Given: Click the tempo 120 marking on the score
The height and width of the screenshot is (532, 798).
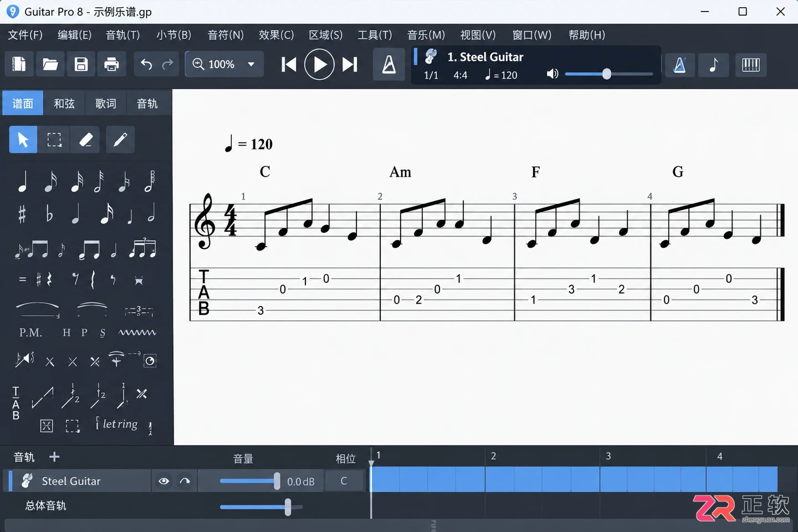Looking at the screenshot, I should point(248,144).
